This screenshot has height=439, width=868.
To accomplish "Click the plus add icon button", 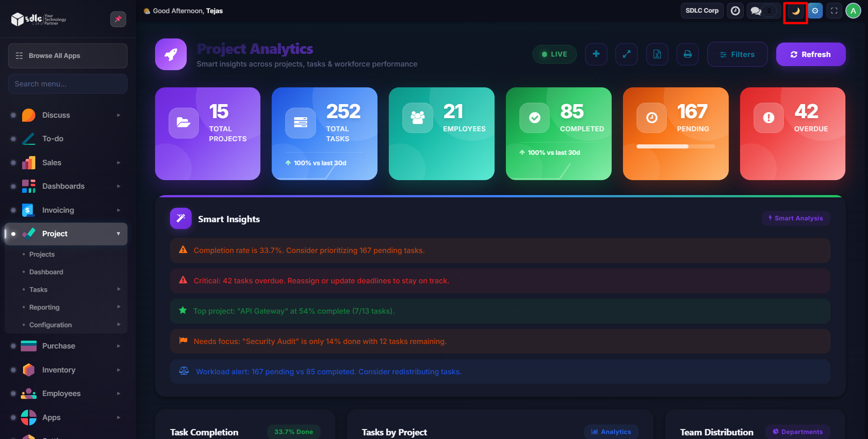I will coord(596,54).
